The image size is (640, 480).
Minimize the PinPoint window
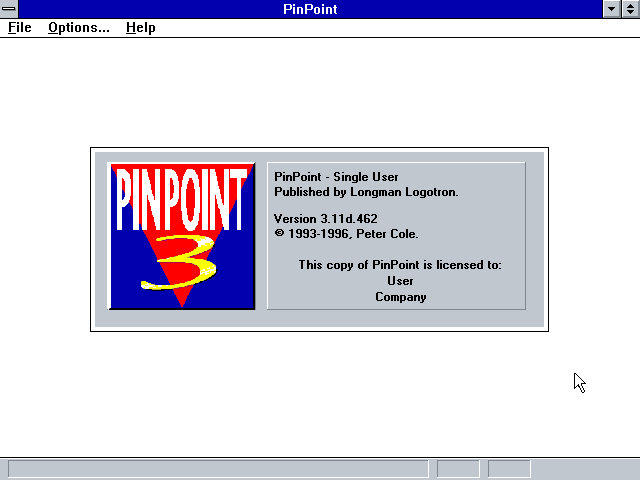pyautogui.click(x=611, y=9)
